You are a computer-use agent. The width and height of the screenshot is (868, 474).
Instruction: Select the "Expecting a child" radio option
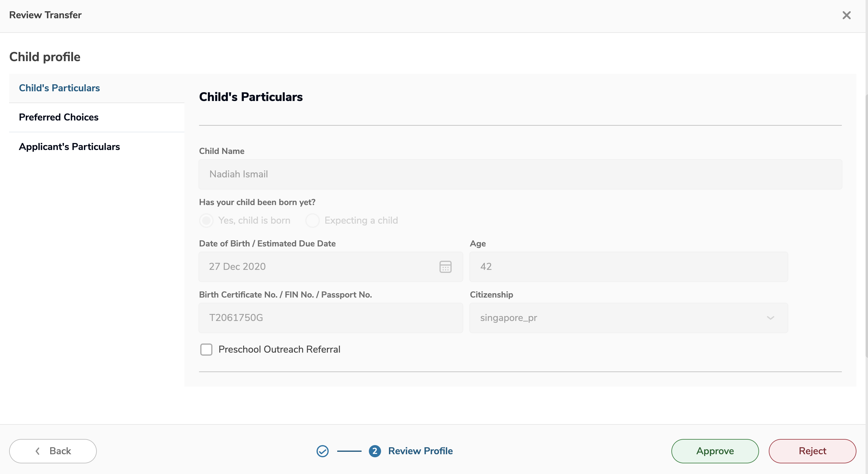[x=312, y=220]
